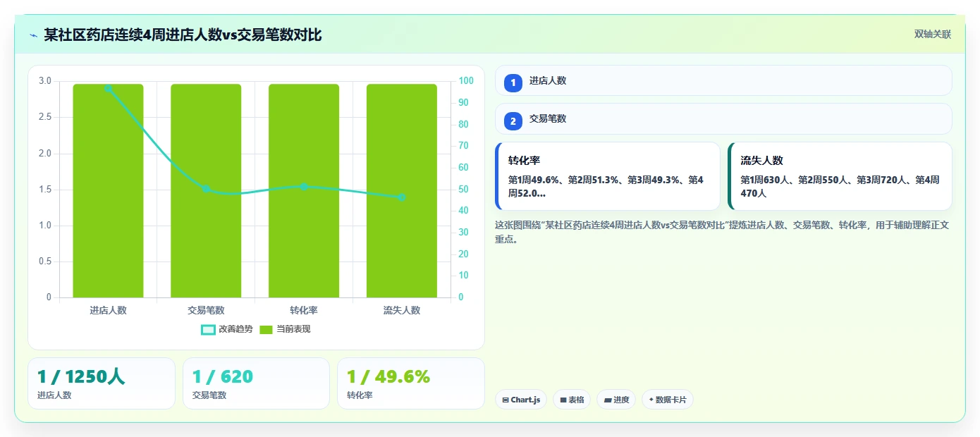Toggle the 改善趋势 legend swatch
Image resolution: width=980 pixels, height=437 pixels.
[x=208, y=329]
